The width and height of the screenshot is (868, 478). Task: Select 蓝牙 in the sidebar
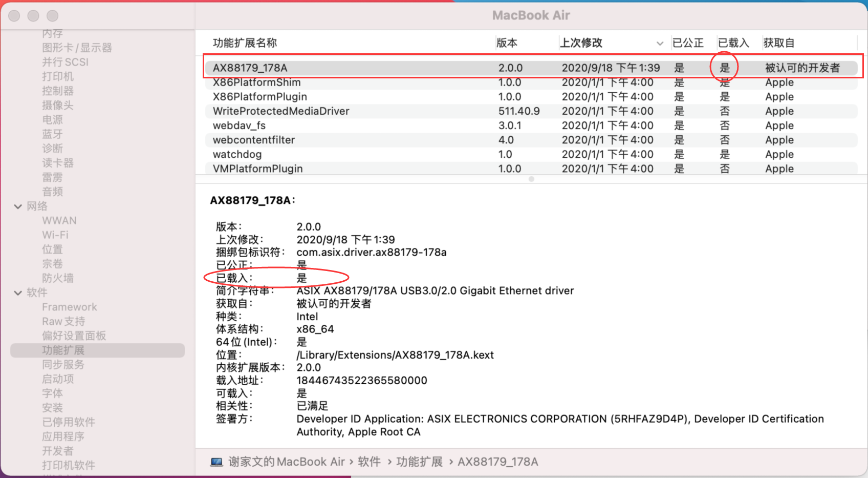[x=52, y=134]
